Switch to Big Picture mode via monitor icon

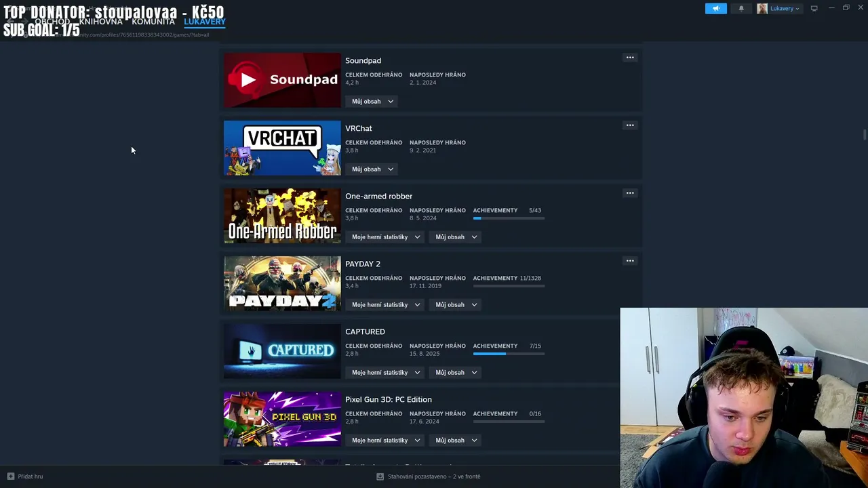coord(814,8)
